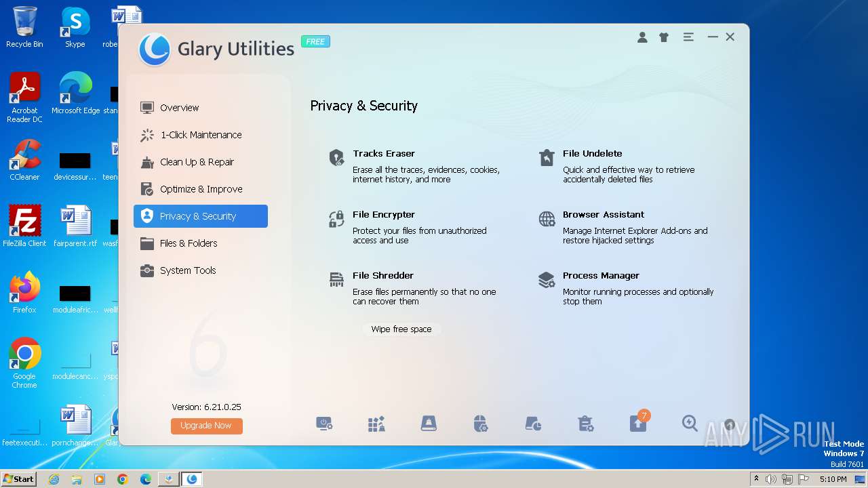
Task: Show hidden tray icons arrow
Action: [756, 479]
